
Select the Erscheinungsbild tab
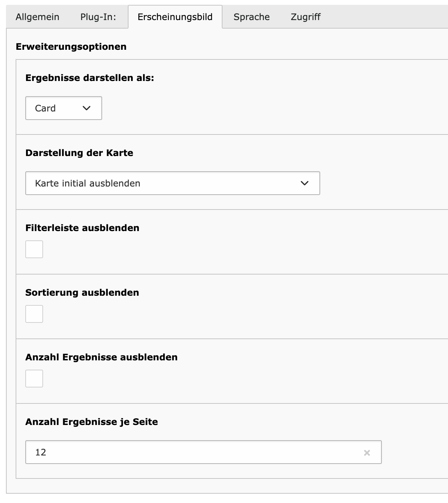[x=175, y=17]
